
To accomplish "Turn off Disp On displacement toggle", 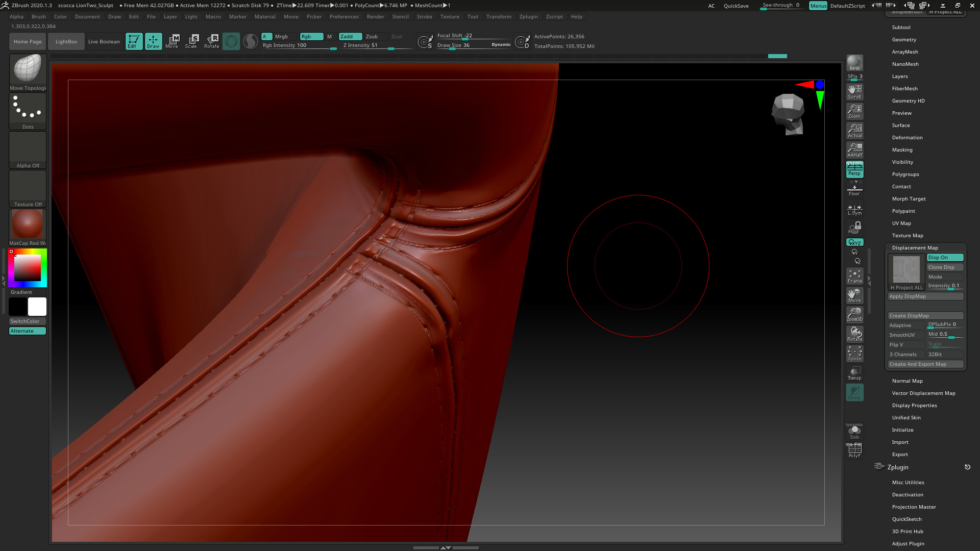I will 945,258.
